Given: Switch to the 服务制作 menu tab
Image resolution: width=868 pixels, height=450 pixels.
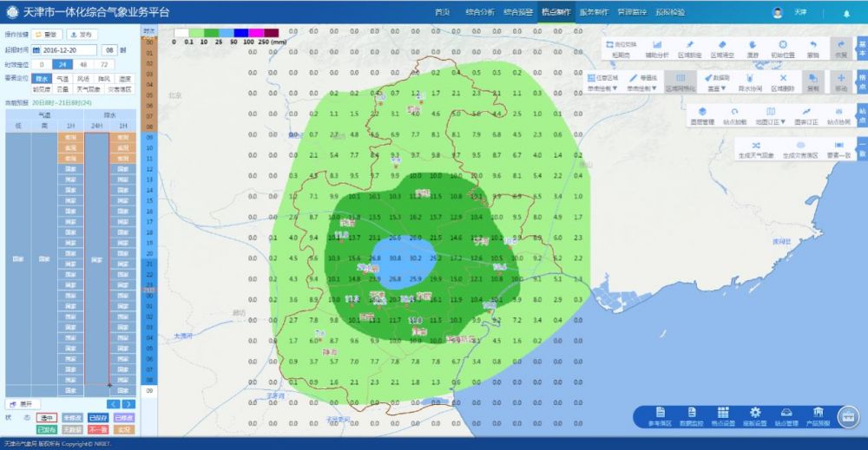Looking at the screenshot, I should point(594,13).
